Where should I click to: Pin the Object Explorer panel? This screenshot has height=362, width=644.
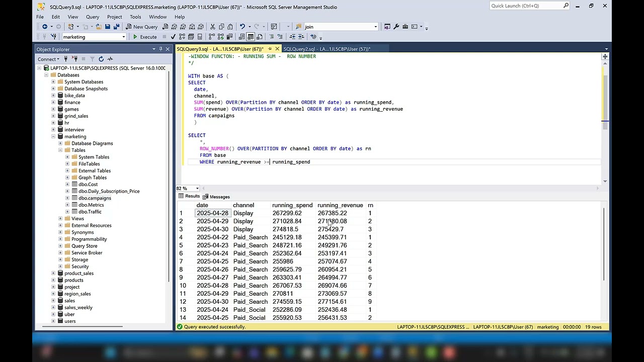(x=161, y=49)
